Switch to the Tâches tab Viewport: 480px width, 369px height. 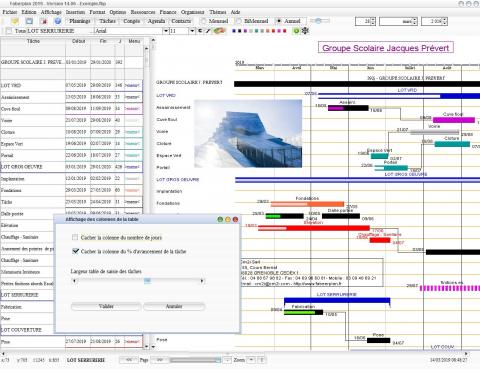pos(107,21)
